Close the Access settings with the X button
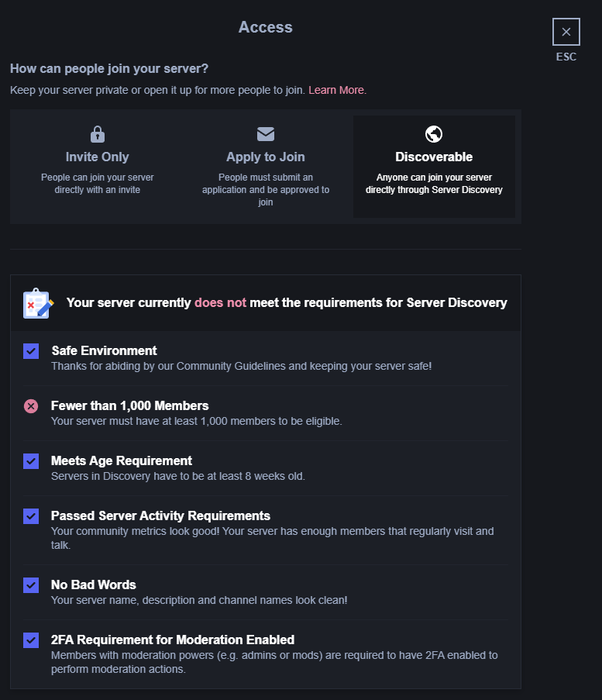This screenshot has width=602, height=700. pyautogui.click(x=566, y=32)
